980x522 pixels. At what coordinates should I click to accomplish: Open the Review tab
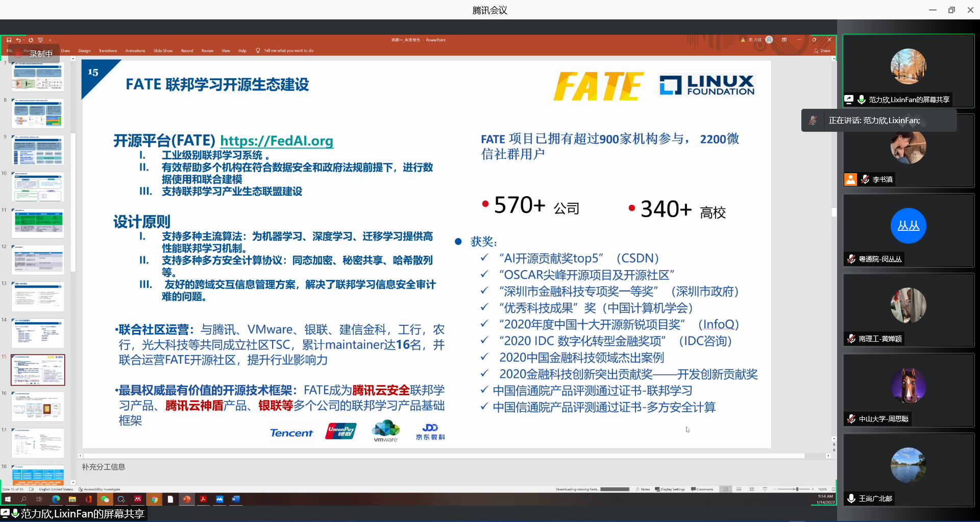point(207,51)
